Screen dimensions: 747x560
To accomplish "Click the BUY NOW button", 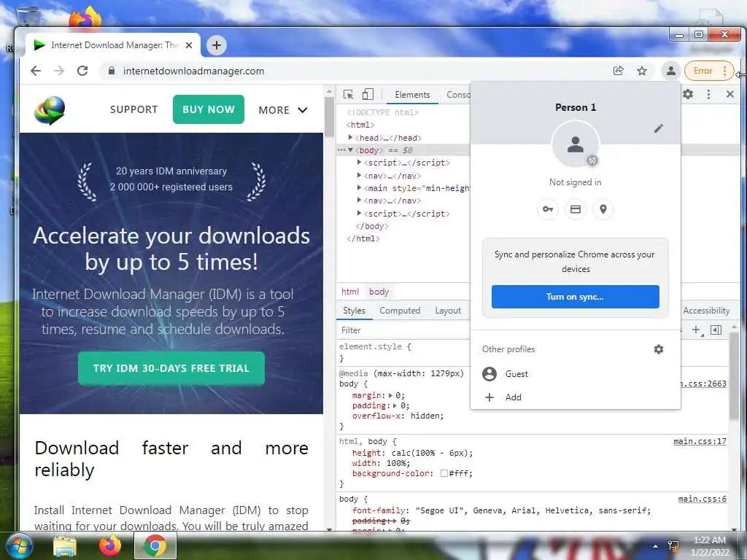I will tap(209, 109).
